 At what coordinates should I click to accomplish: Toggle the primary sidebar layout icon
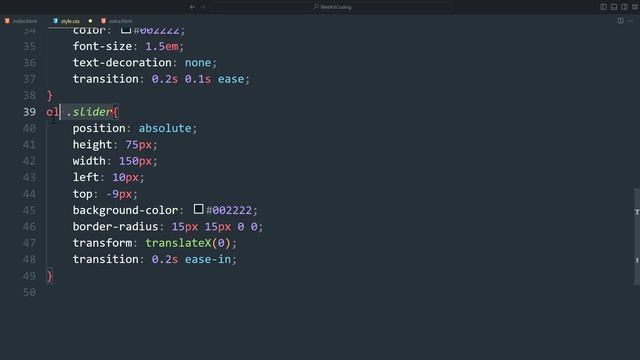(603, 7)
